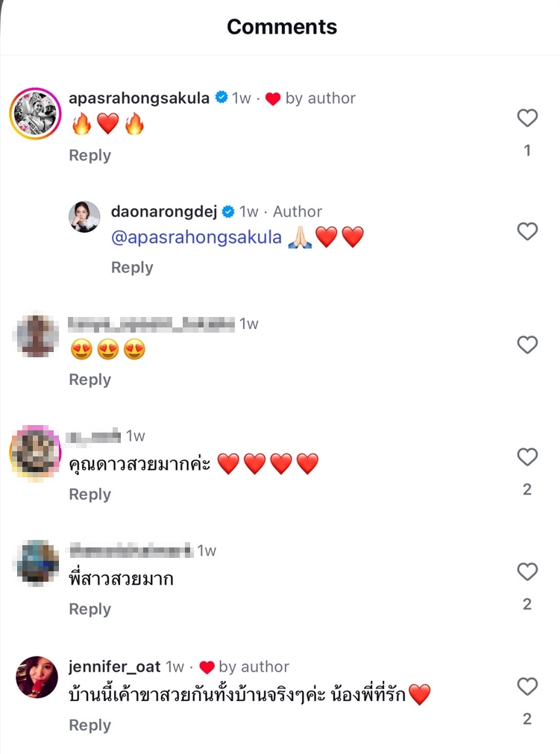Like daonarongdej's reply comment
560x754 pixels.
527,231
